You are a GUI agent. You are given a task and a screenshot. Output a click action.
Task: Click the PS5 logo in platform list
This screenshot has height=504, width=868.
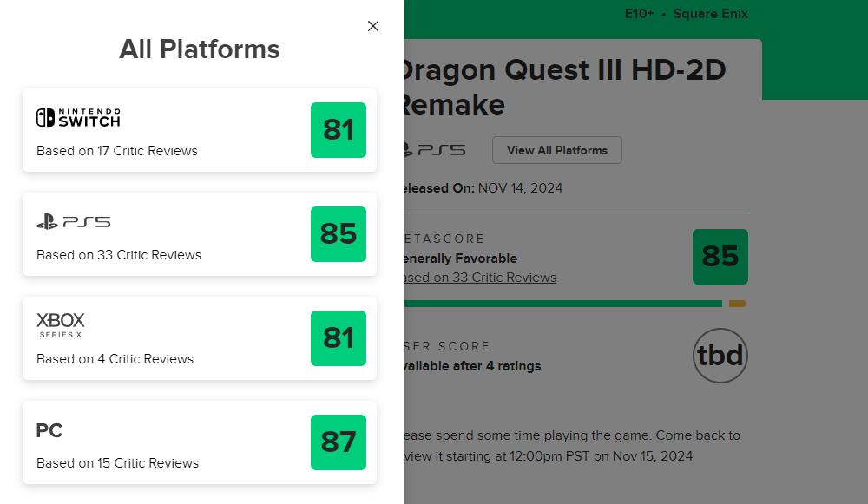tap(74, 222)
